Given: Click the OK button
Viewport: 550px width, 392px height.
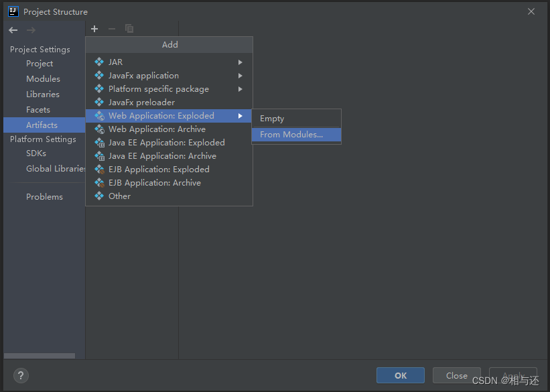Looking at the screenshot, I should click(x=401, y=375).
